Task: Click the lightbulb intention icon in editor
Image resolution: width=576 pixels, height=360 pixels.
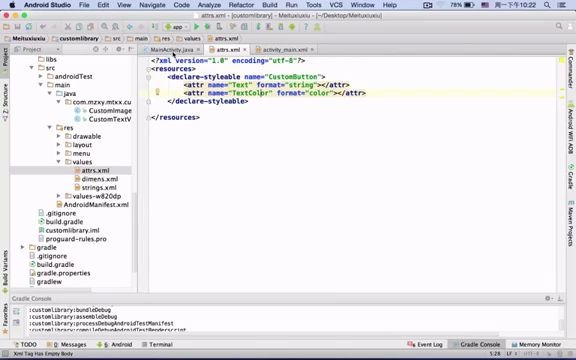Action: (x=157, y=92)
